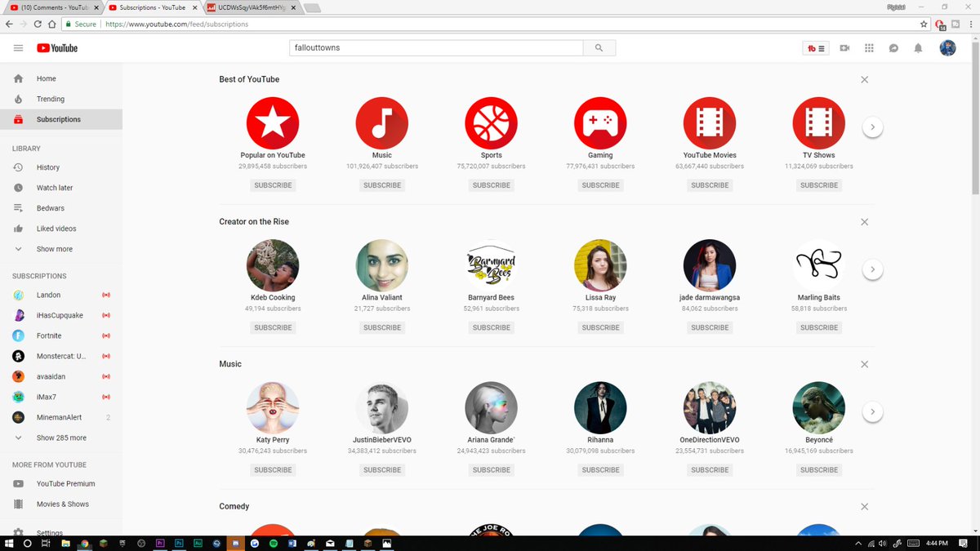Open the Chrome home button
The image size is (980, 551).
click(51, 24)
